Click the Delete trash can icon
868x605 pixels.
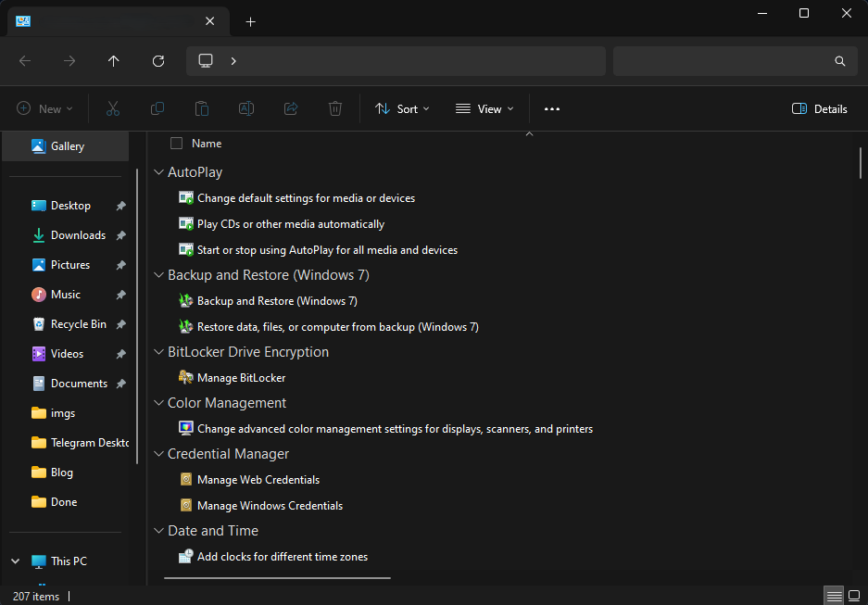tap(335, 108)
